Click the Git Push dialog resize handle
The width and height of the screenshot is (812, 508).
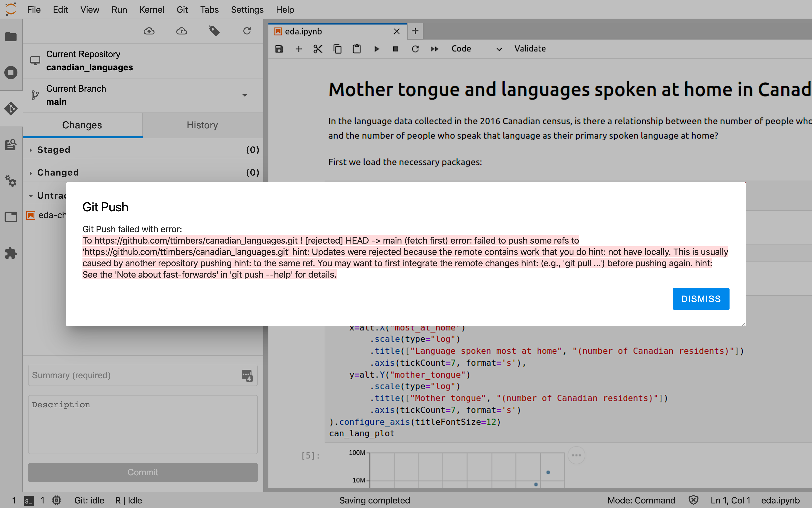[x=744, y=324]
